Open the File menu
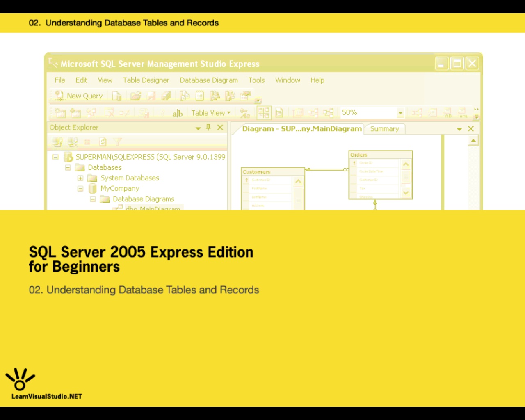The image size is (525, 420). coord(60,80)
